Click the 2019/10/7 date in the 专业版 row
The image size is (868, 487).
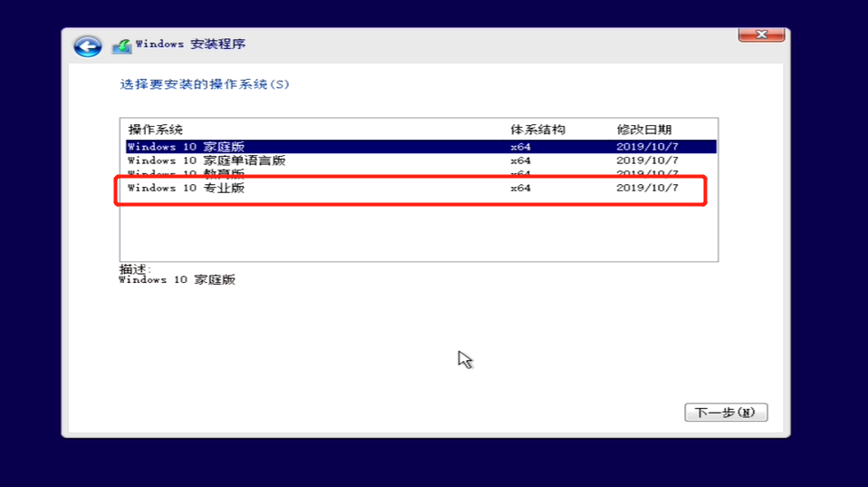(x=647, y=188)
